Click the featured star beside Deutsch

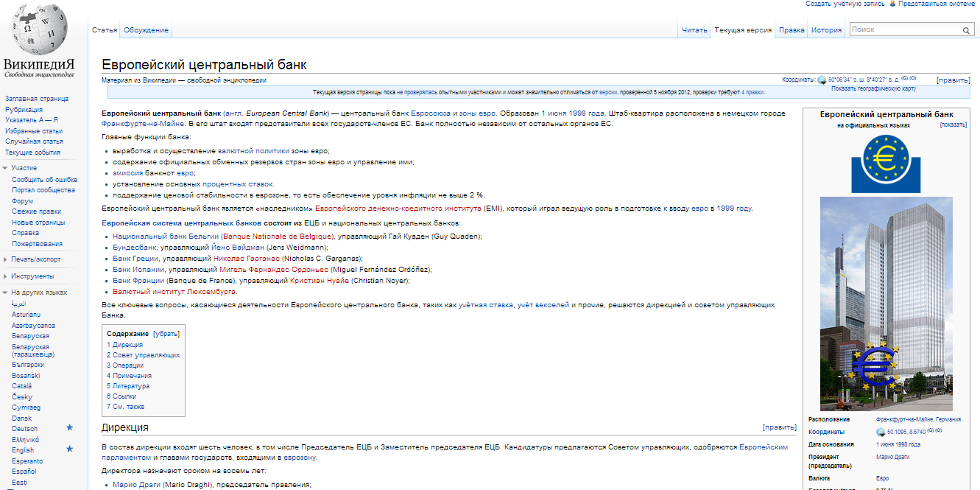pos(70,427)
